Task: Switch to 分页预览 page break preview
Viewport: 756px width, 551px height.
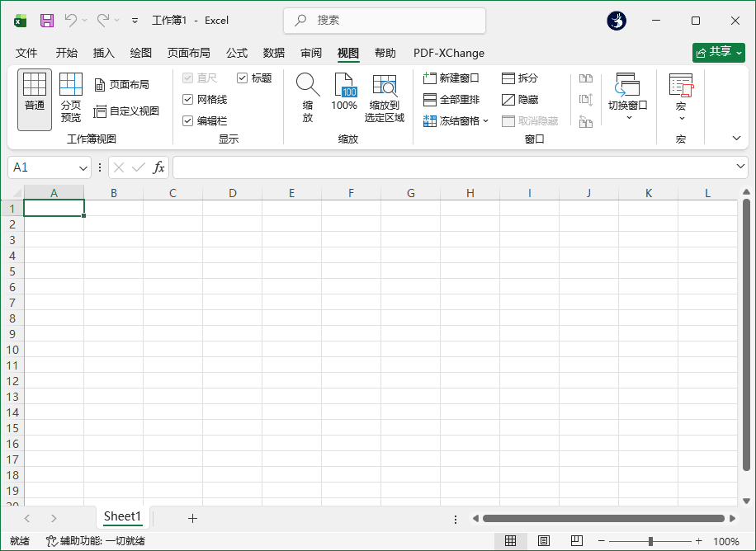Action: pos(70,99)
